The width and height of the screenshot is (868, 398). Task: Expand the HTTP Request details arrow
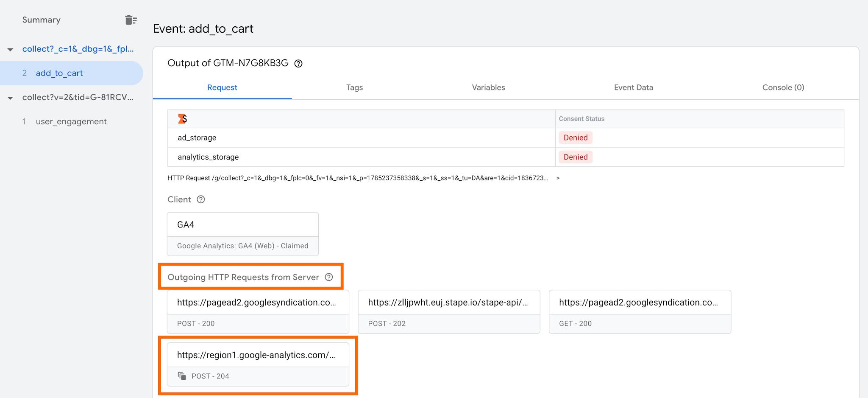click(x=558, y=178)
